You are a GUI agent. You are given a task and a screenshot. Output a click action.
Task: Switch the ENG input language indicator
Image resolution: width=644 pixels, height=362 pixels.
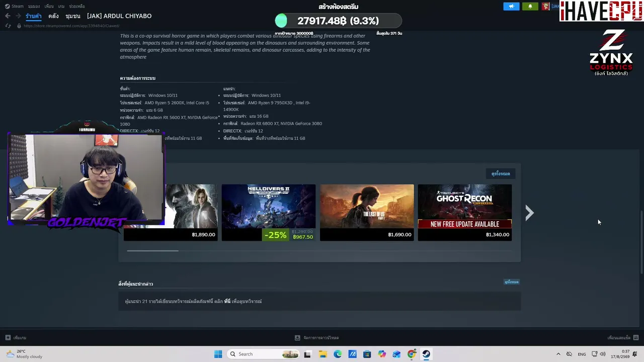[x=582, y=354]
